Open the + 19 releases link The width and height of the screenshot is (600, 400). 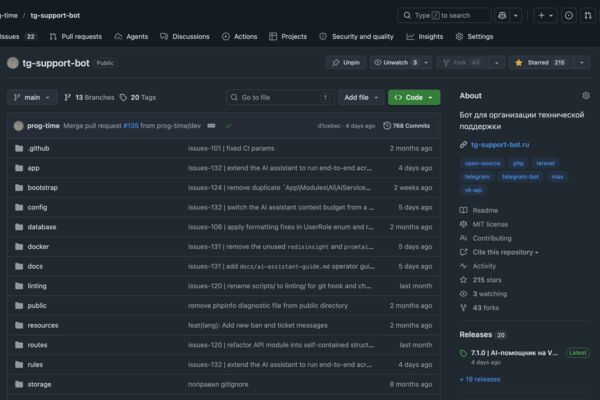click(x=480, y=379)
